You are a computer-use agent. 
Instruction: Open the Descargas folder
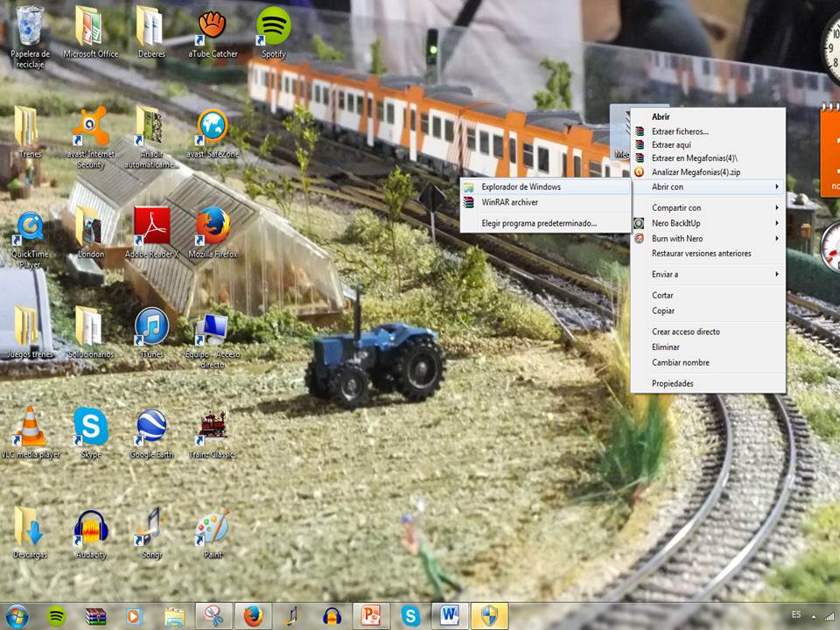(x=30, y=533)
